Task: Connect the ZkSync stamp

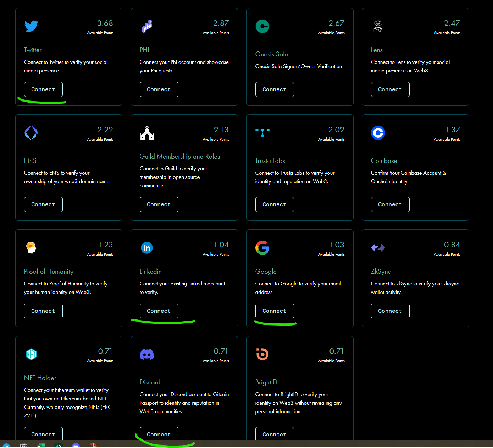Action: coord(390,311)
